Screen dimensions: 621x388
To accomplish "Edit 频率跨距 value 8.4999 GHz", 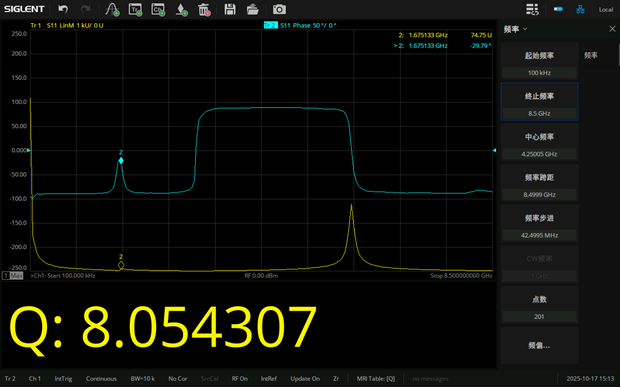I will (x=539, y=195).
